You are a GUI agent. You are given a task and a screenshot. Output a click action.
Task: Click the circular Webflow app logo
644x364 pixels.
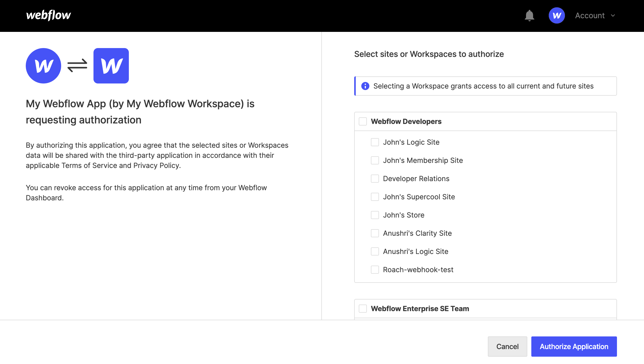[x=43, y=66]
